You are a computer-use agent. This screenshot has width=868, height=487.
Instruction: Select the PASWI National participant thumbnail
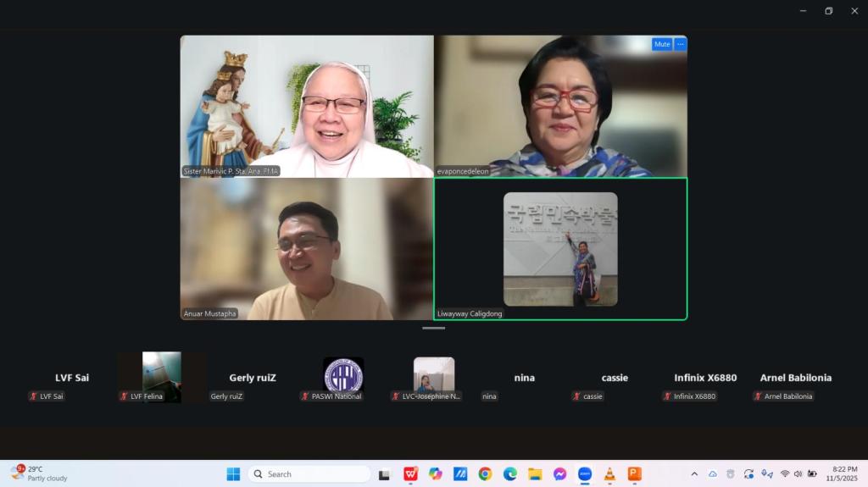tap(343, 377)
